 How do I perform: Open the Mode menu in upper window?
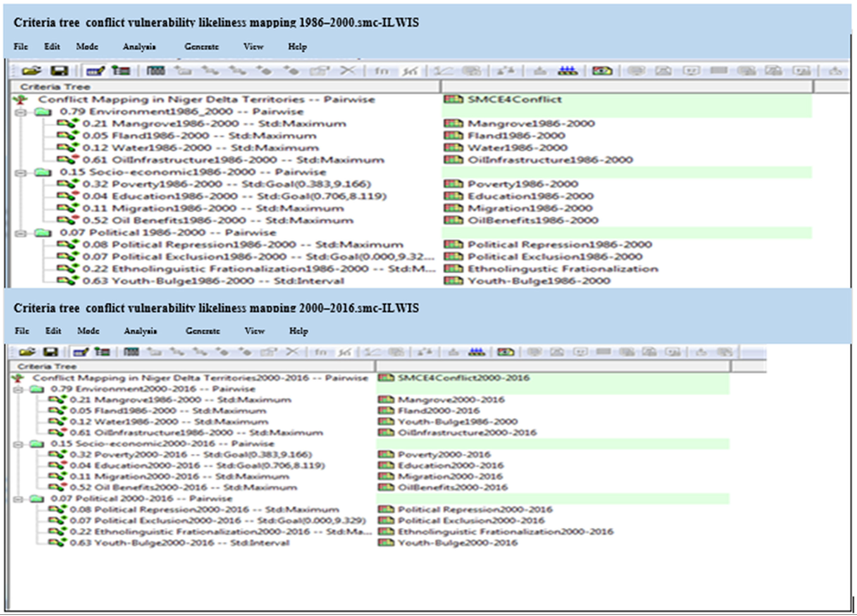[x=87, y=47]
